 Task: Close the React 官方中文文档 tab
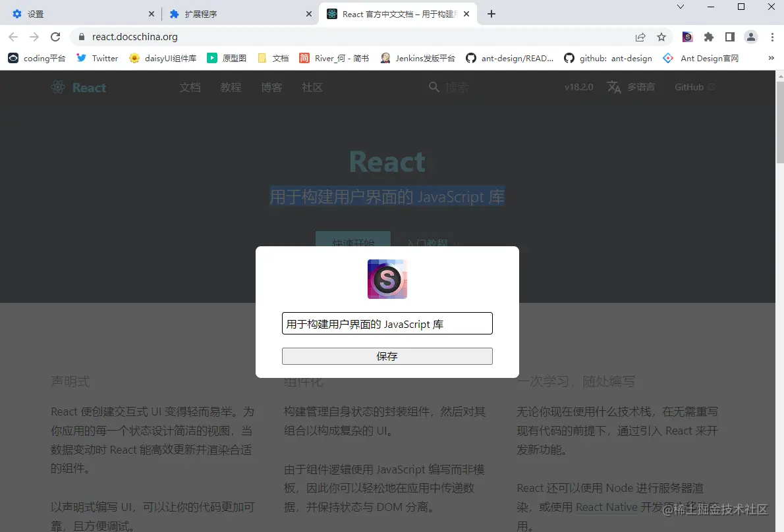(466, 14)
